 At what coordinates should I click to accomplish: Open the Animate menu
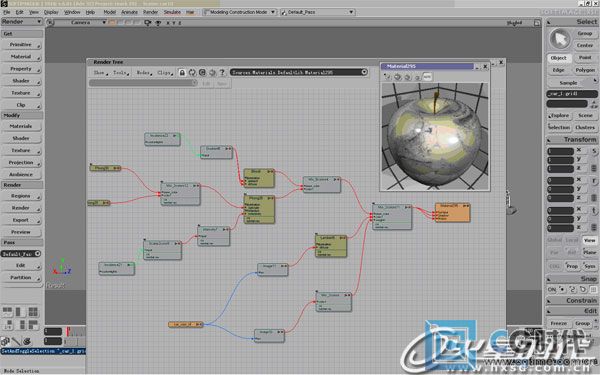coord(129,12)
